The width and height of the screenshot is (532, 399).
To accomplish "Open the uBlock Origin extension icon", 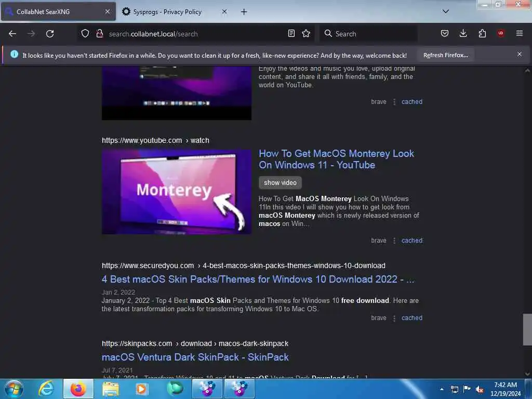I will (x=501, y=33).
